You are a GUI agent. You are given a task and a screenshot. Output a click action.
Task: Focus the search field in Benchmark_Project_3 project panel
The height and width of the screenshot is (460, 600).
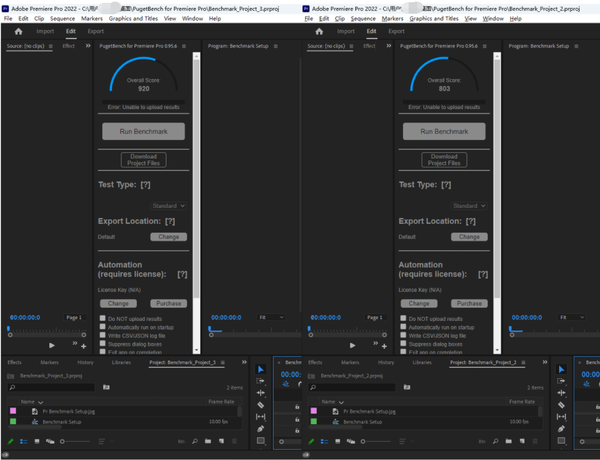point(51,387)
